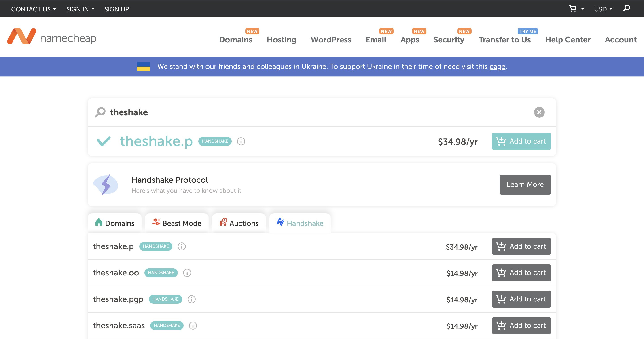The width and height of the screenshot is (644, 339).
Task: Click the Namecheap logo
Action: 52,36
